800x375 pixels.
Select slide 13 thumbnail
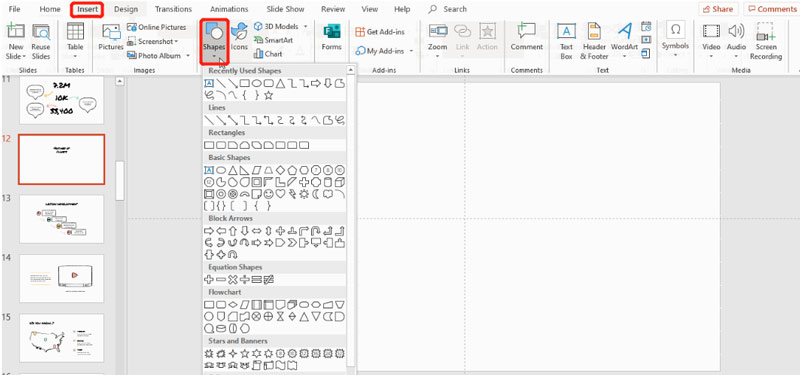[x=61, y=219]
